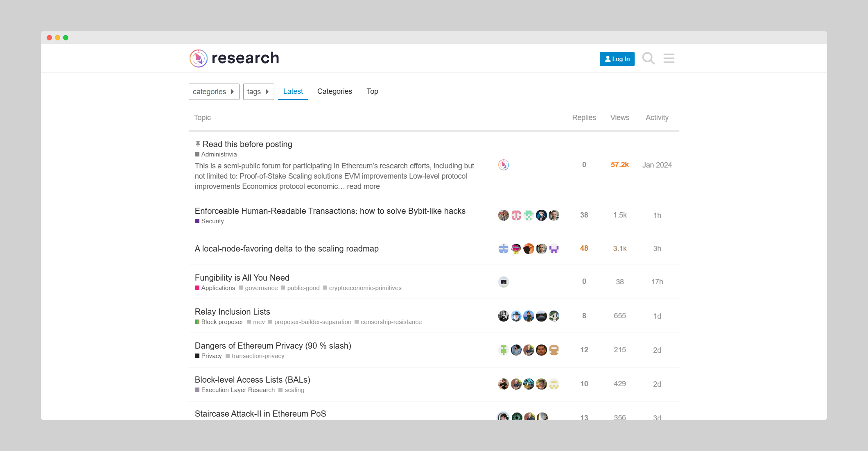
Task: Open the Relay Inclusion Lists topic
Action: (232, 312)
